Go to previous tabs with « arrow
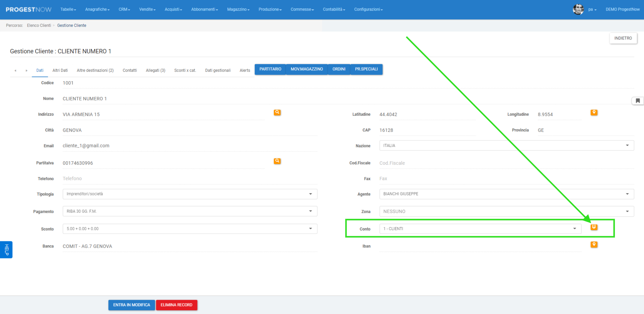644x314 pixels. click(15, 71)
